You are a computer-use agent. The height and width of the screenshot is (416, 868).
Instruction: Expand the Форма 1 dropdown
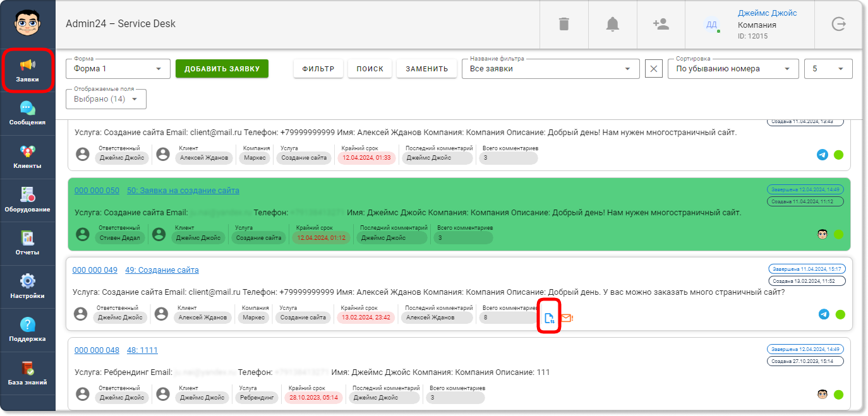click(x=118, y=69)
